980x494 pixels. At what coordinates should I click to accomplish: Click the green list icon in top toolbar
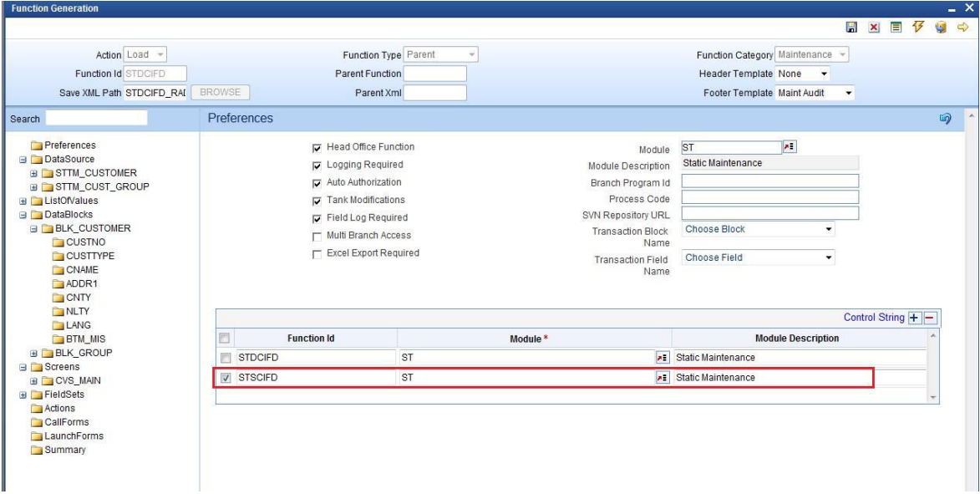[896, 28]
